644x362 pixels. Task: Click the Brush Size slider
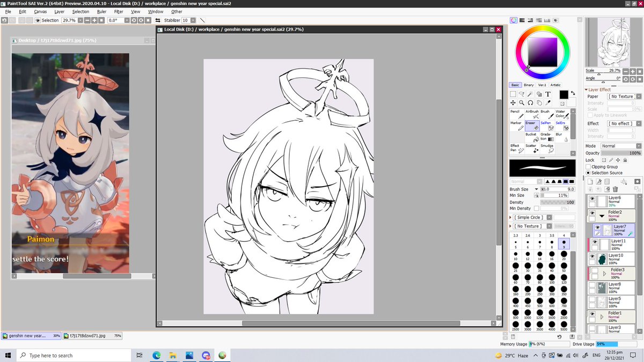pos(559,189)
